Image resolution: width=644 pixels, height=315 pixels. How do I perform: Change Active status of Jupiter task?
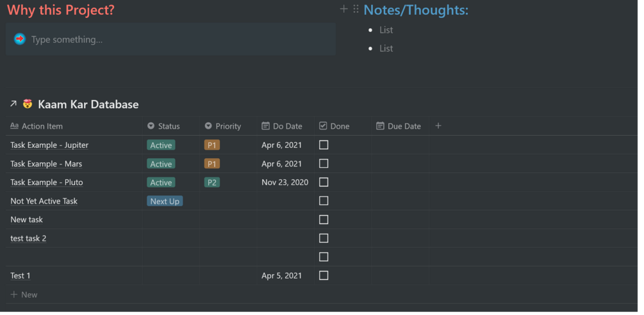point(161,145)
